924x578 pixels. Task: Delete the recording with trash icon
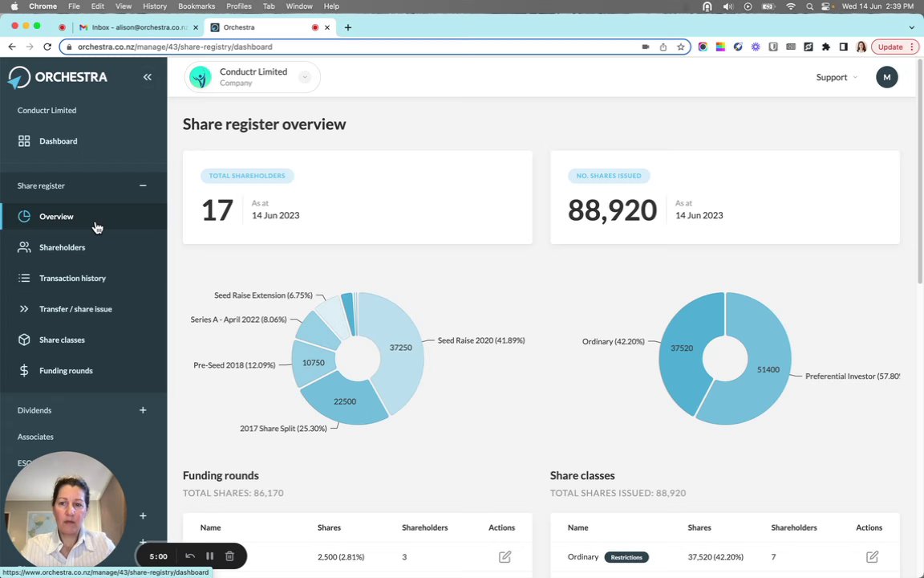pyautogui.click(x=230, y=556)
